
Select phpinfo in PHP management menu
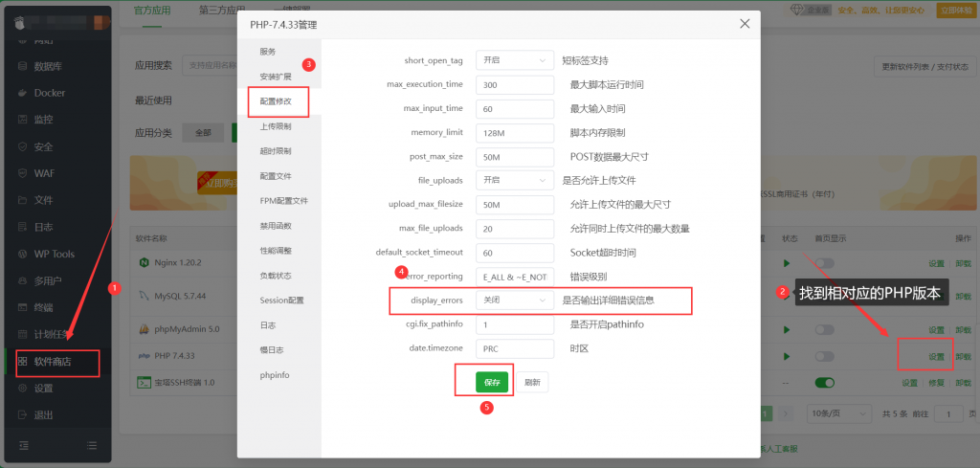point(275,375)
